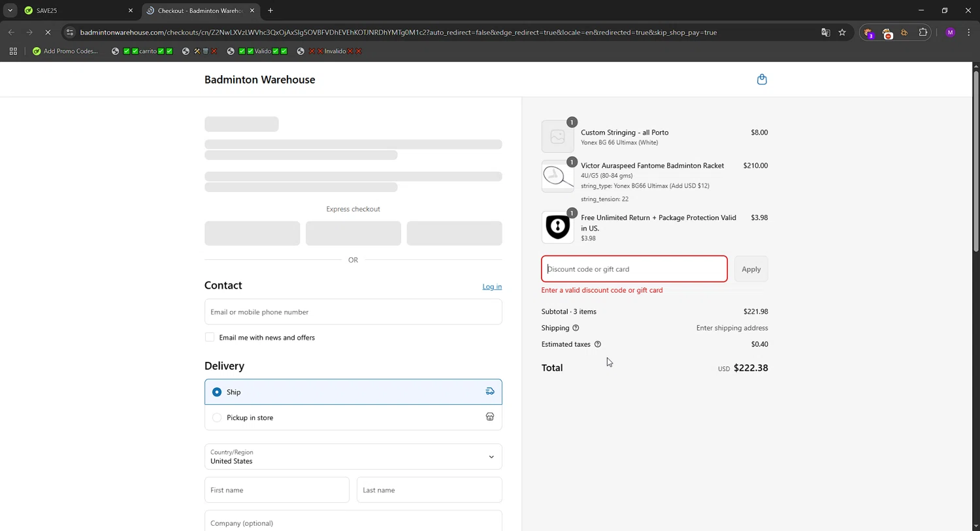
Task: Focus the Last name field
Action: (429, 490)
